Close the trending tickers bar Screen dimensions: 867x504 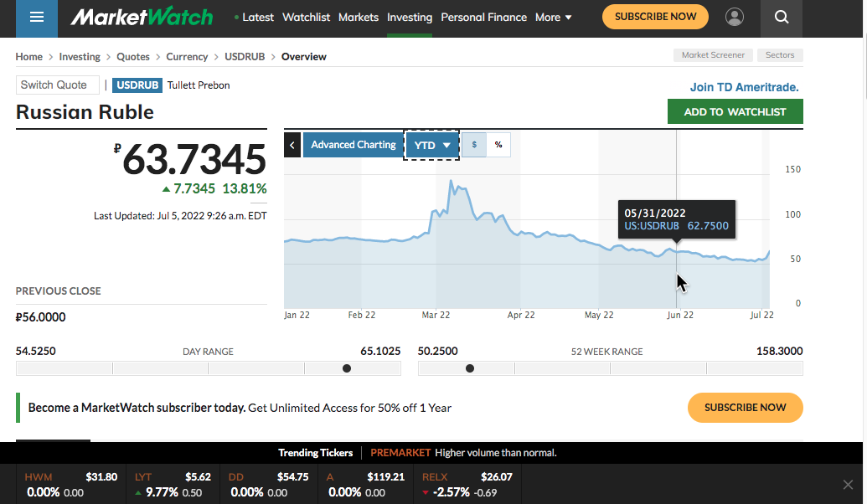(848, 485)
